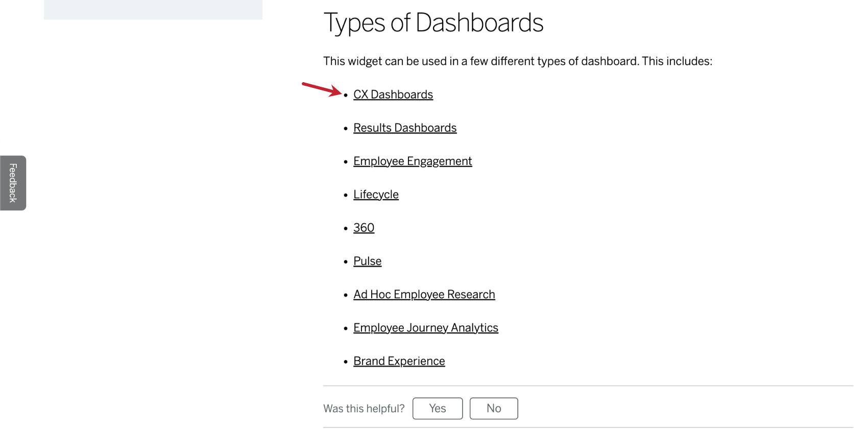Follow the Employee Engagement link
Screen dimensions: 868x434
[x=412, y=161]
